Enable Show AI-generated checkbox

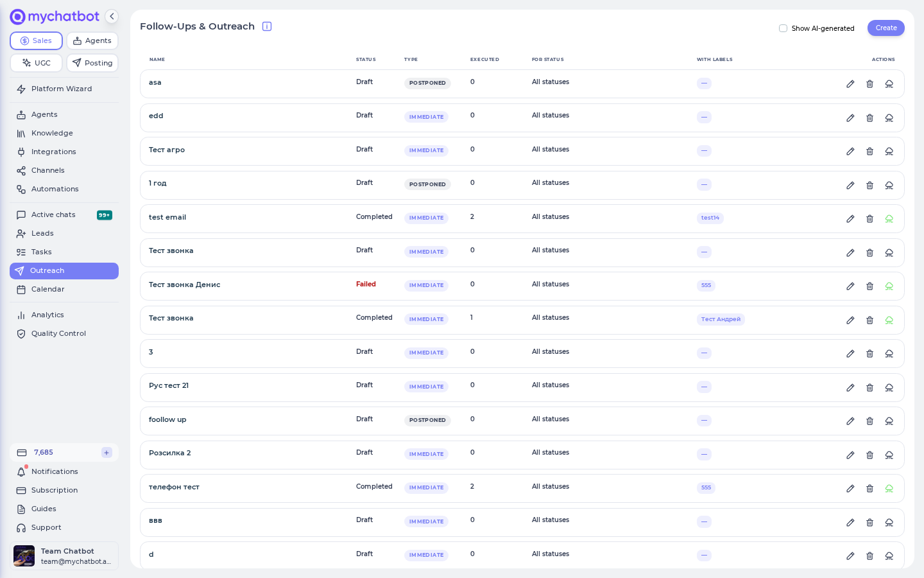coord(783,28)
